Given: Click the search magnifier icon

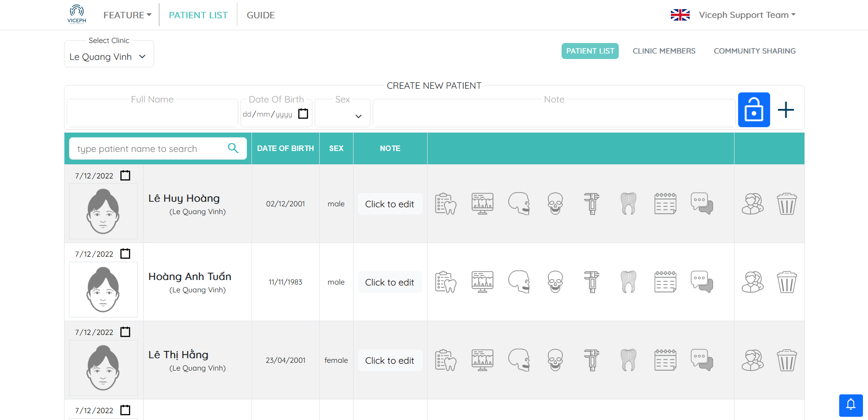Looking at the screenshot, I should (233, 148).
